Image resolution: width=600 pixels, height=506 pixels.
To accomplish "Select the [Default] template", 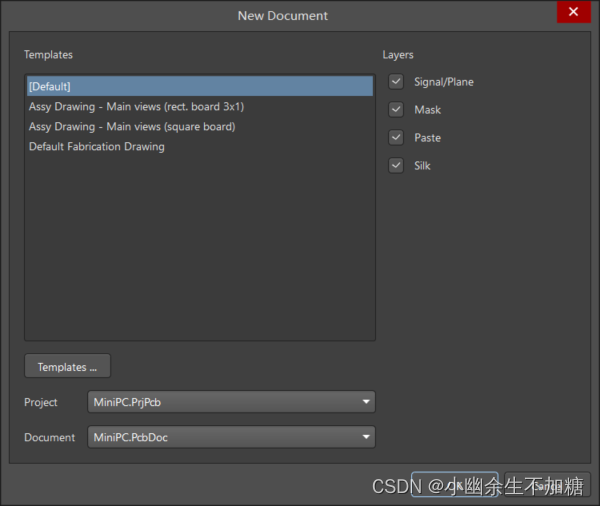I will (x=199, y=87).
